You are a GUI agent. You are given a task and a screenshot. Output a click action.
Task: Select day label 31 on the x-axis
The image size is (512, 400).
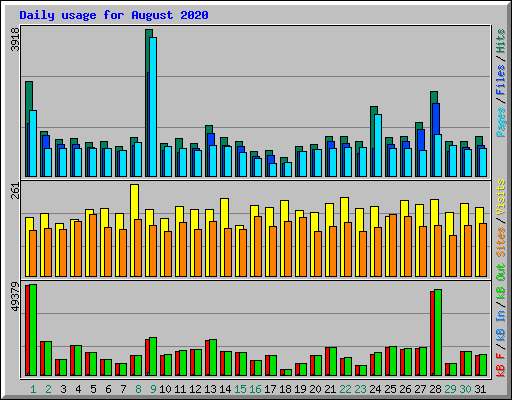click(x=480, y=389)
